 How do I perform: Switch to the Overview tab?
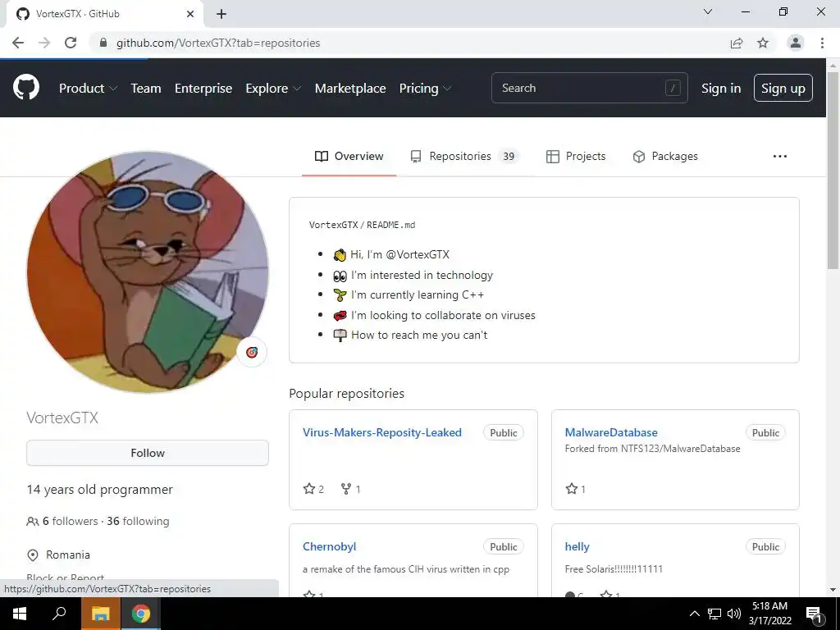349,157
